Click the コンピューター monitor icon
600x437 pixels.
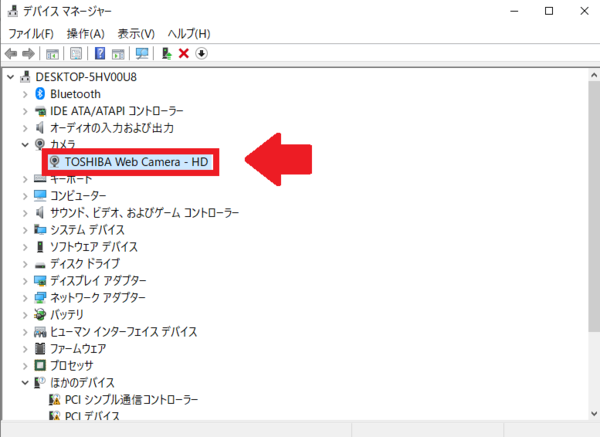(x=40, y=196)
